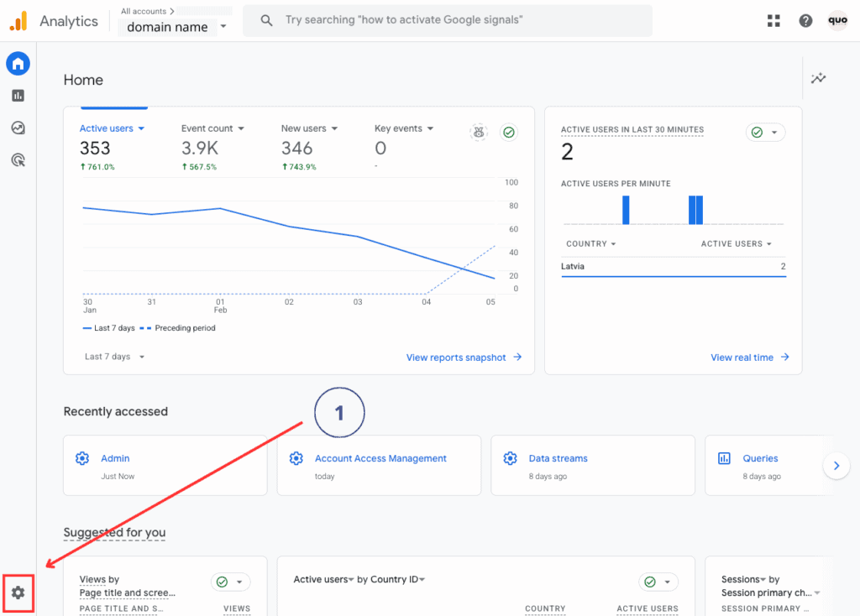Click View reports snapshot link
Viewport: 860px width, 616px height.
point(456,358)
